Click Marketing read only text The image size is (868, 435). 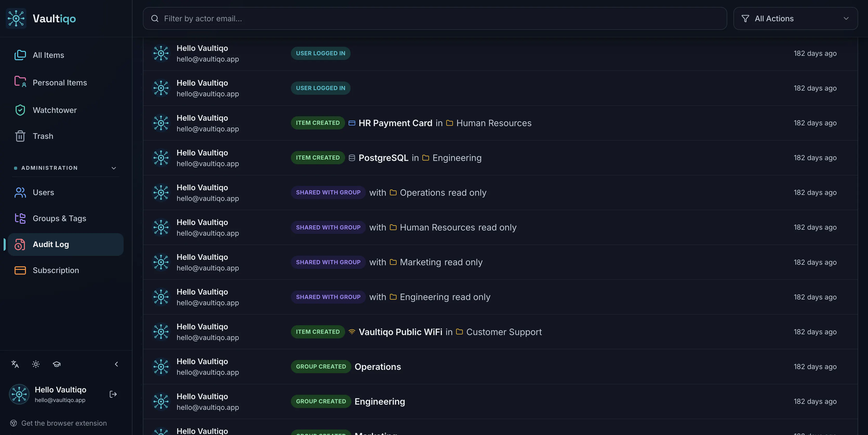pyautogui.click(x=441, y=262)
